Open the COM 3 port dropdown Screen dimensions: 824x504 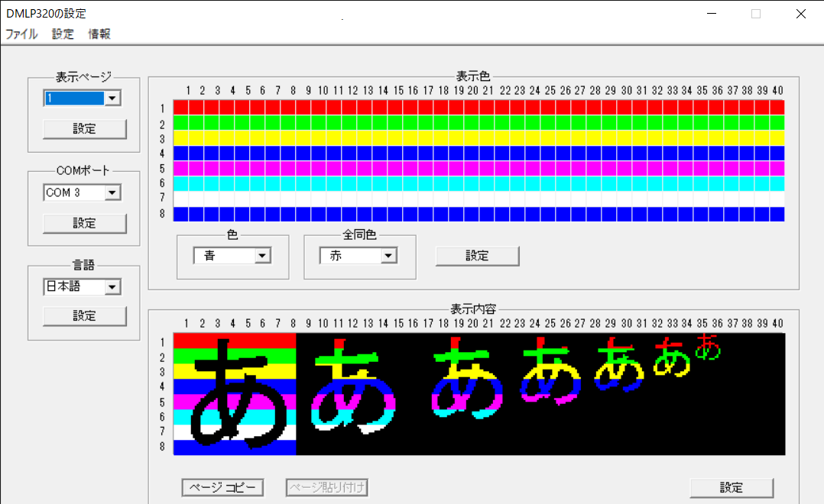[x=112, y=192]
